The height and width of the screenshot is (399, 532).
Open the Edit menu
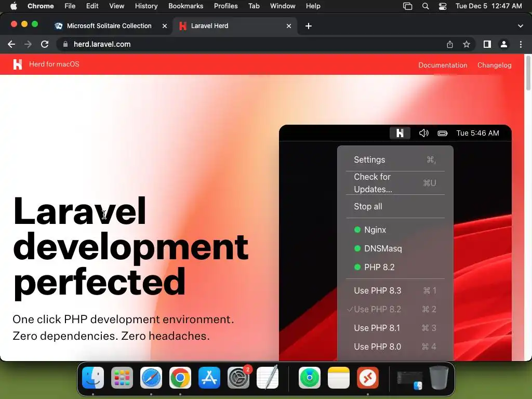[92, 6]
